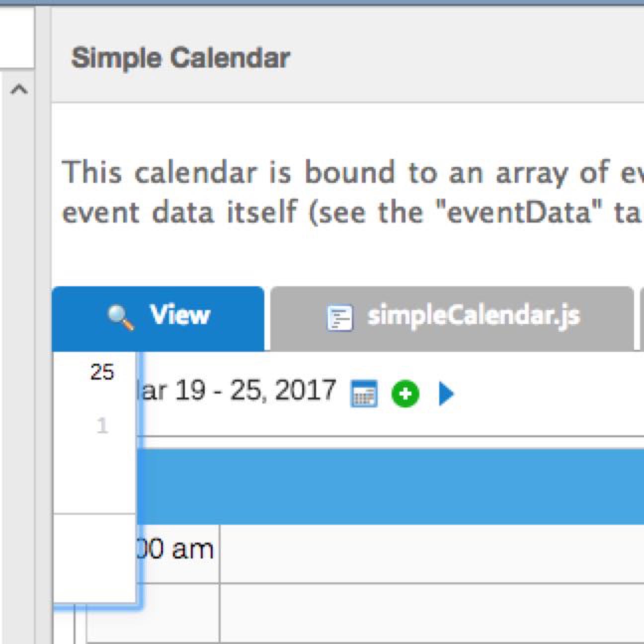644x644 pixels.
Task: Click the calendar date picker icon
Action: pos(364,394)
